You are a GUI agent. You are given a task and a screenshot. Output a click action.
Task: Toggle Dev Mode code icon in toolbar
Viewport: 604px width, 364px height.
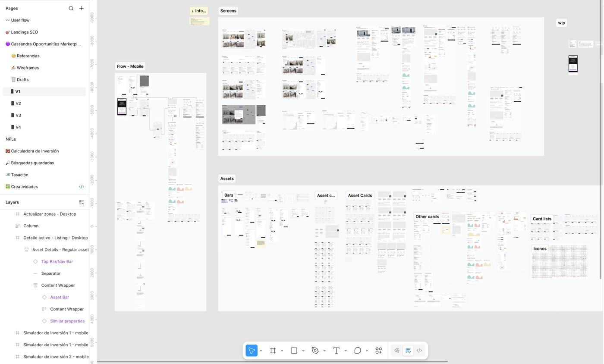tap(419, 351)
